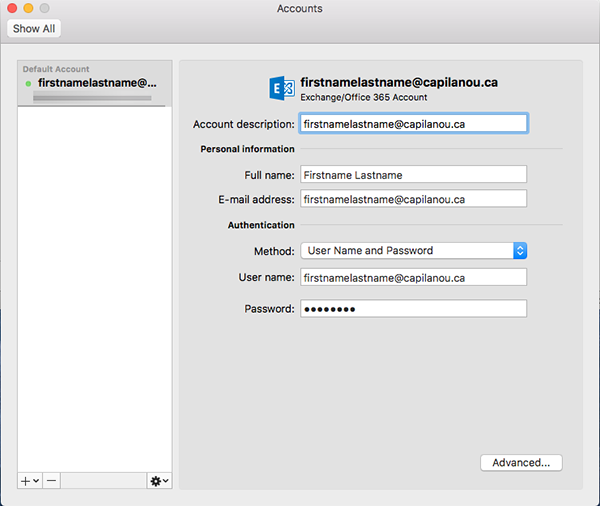The image size is (600, 506).
Task: Click the Full name text field
Action: point(413,175)
